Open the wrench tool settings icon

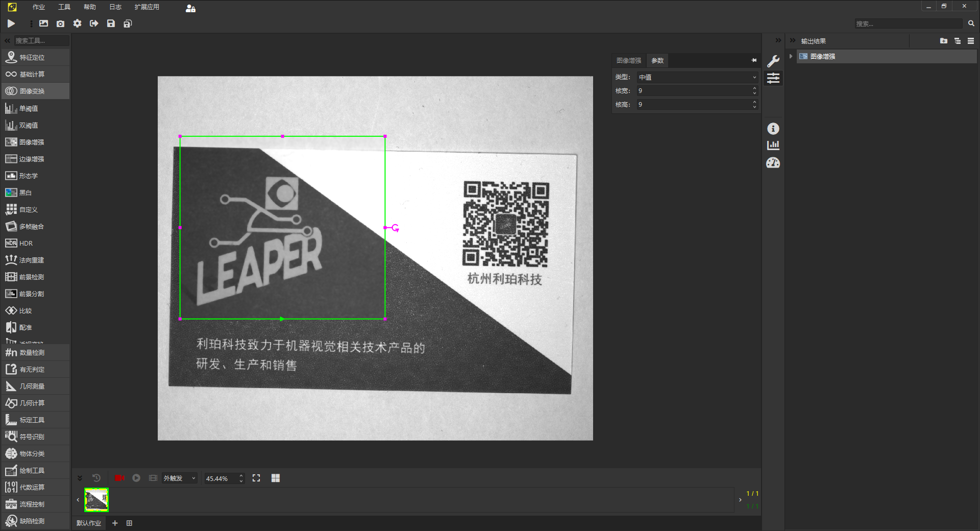(x=773, y=61)
